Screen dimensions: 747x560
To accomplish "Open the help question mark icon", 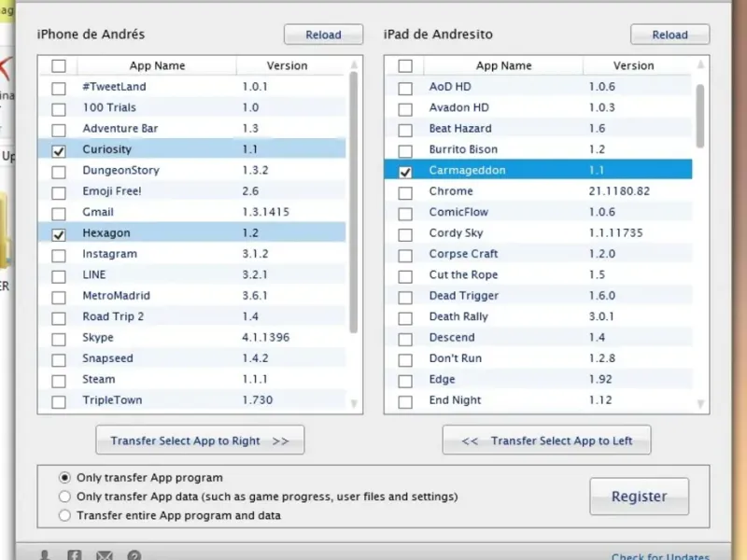I will pyautogui.click(x=134, y=555).
